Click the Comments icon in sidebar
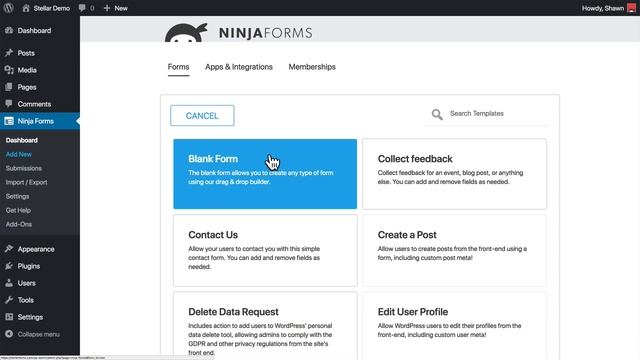Viewport: 640px width, 360px height. [9, 104]
